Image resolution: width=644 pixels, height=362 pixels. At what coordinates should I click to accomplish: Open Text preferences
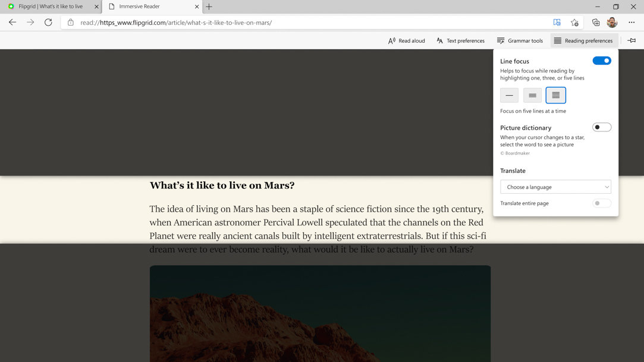point(460,40)
